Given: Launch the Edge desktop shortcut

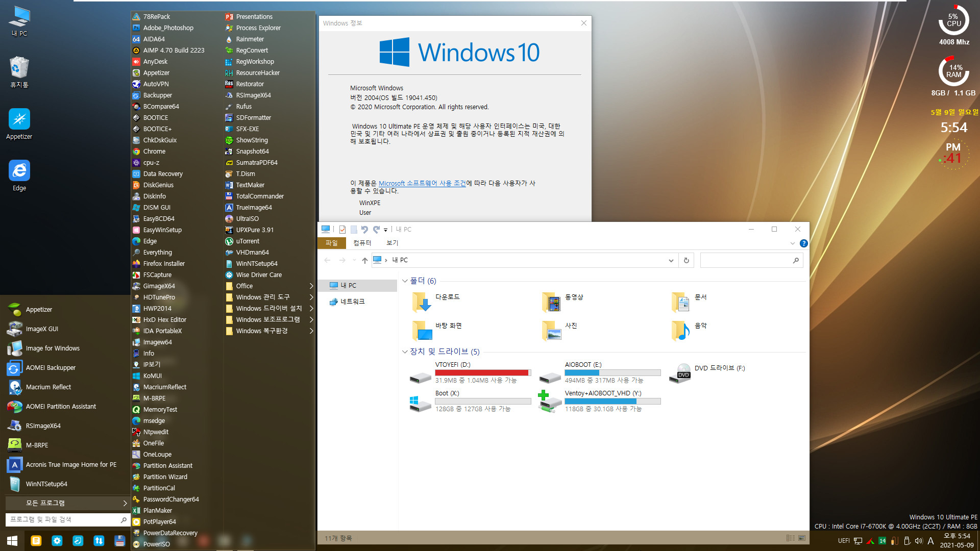Looking at the screenshot, I should pos(19,176).
